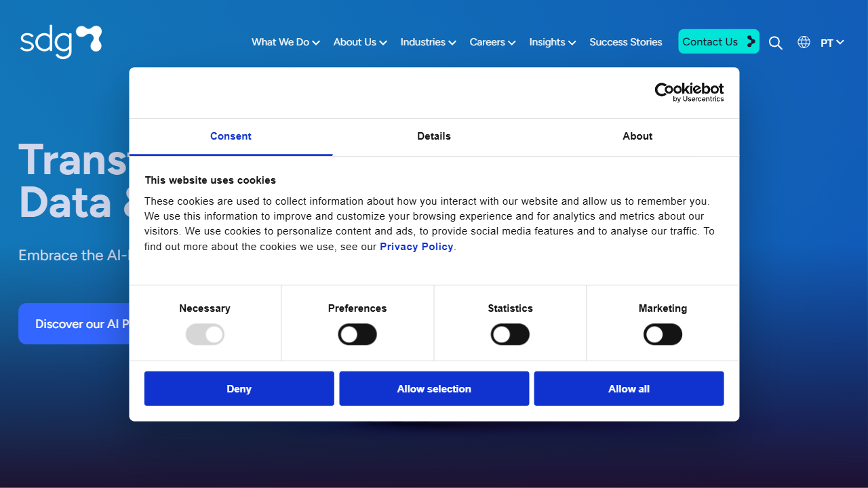
Task: Expand the Careers menu
Action: point(492,42)
